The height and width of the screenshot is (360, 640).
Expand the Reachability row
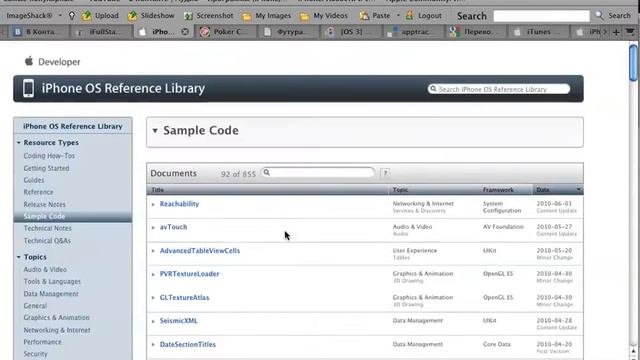click(x=153, y=204)
